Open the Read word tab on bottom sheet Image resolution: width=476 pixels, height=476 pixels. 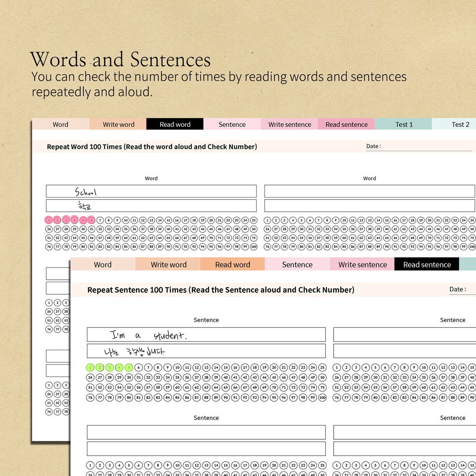pos(233,264)
